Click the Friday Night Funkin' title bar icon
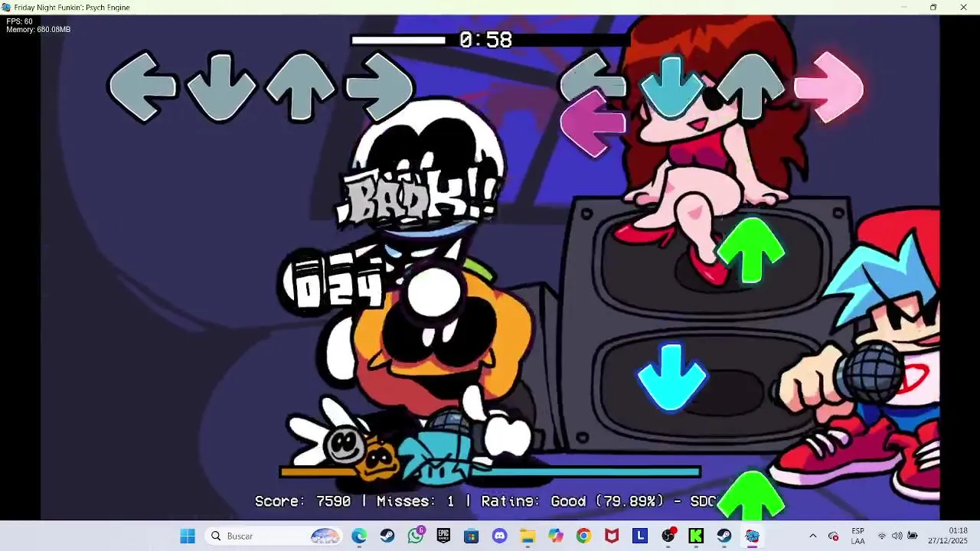 pos(6,7)
